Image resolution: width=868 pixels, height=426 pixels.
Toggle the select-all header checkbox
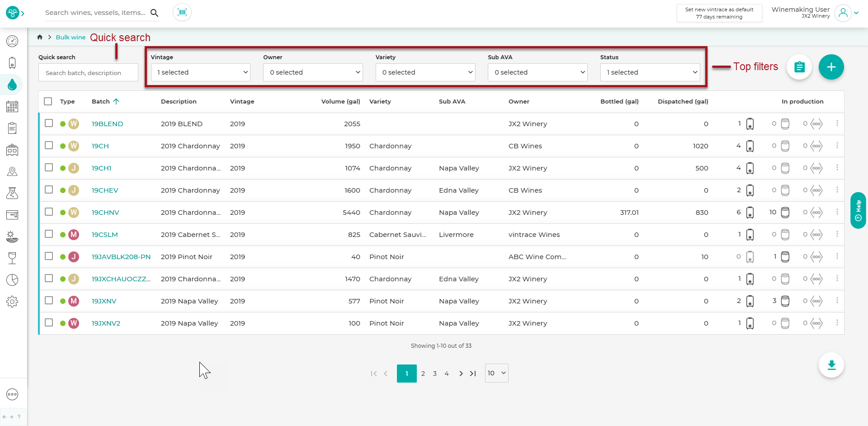point(48,101)
